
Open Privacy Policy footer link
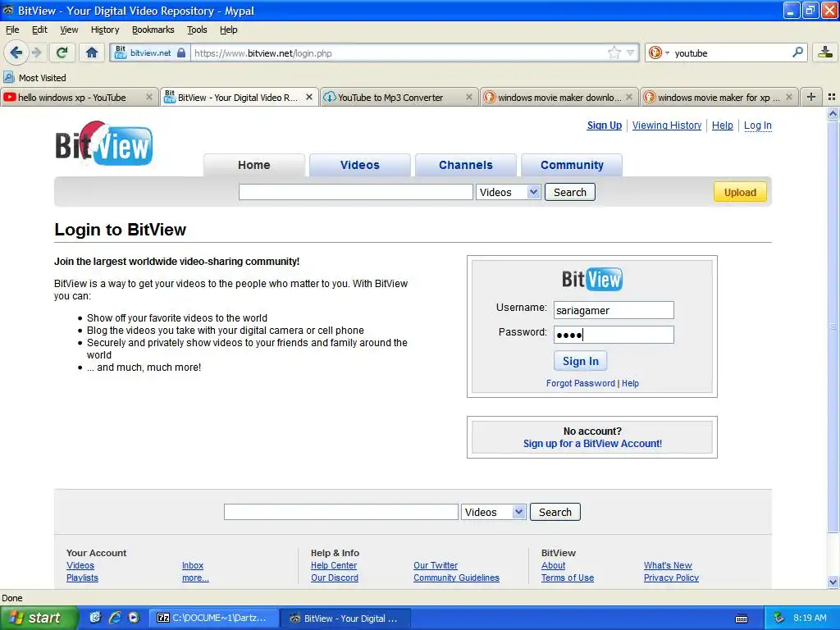(671, 577)
